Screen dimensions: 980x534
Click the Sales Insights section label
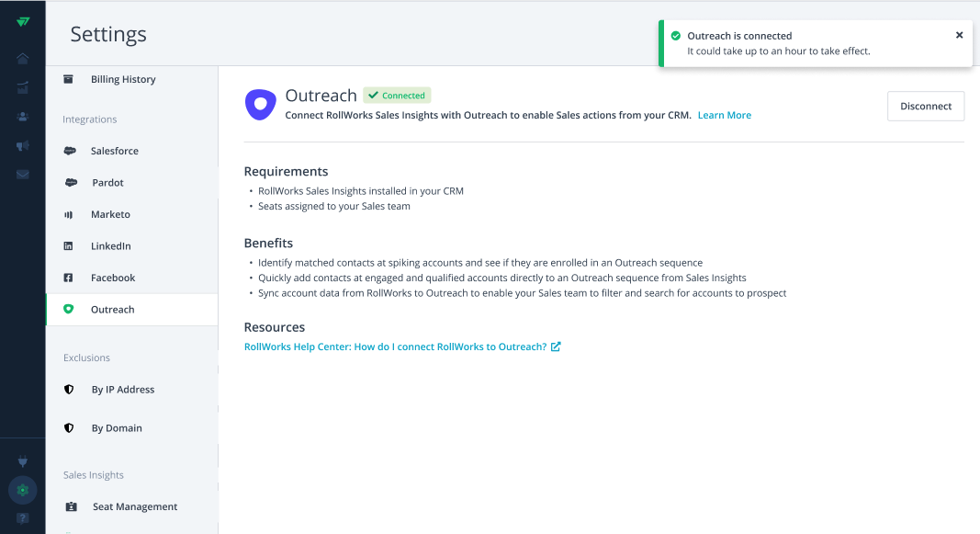(x=93, y=475)
